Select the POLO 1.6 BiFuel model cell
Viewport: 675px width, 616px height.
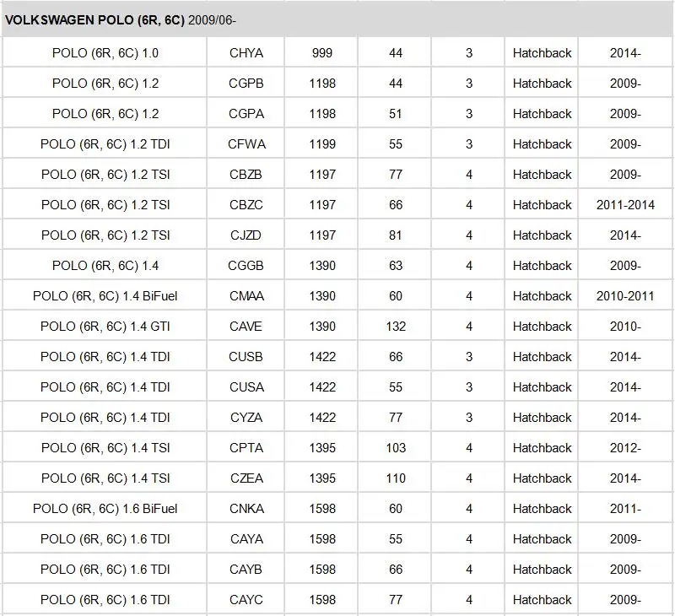point(105,509)
